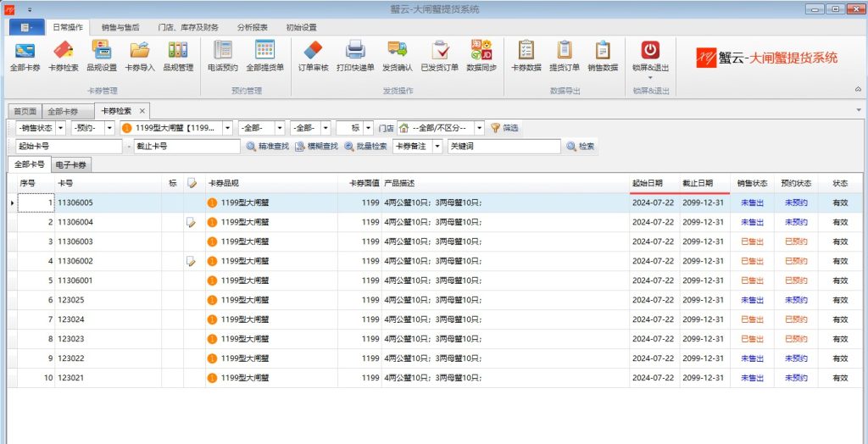Click the 关键词 input field
The height and width of the screenshot is (444, 868).
(x=504, y=147)
